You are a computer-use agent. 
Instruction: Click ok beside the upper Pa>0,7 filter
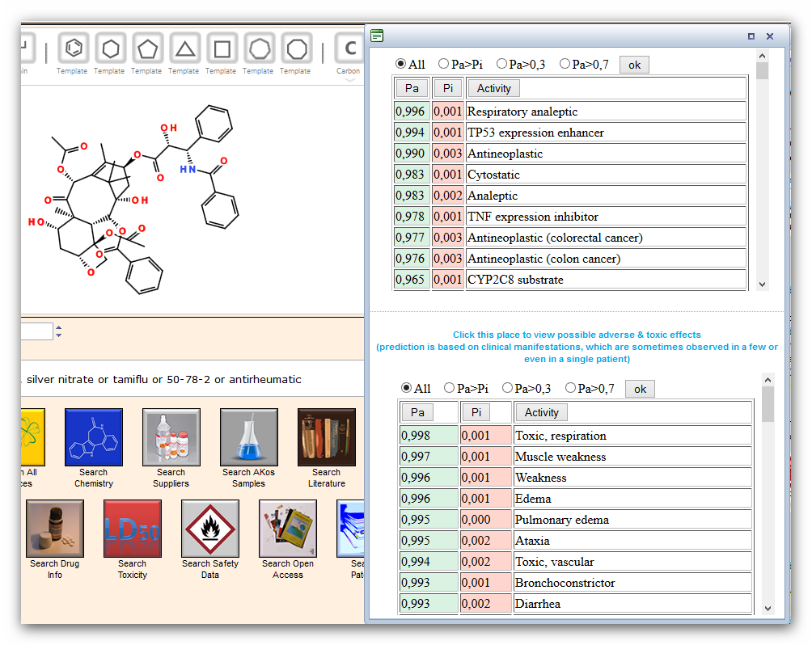point(634,65)
